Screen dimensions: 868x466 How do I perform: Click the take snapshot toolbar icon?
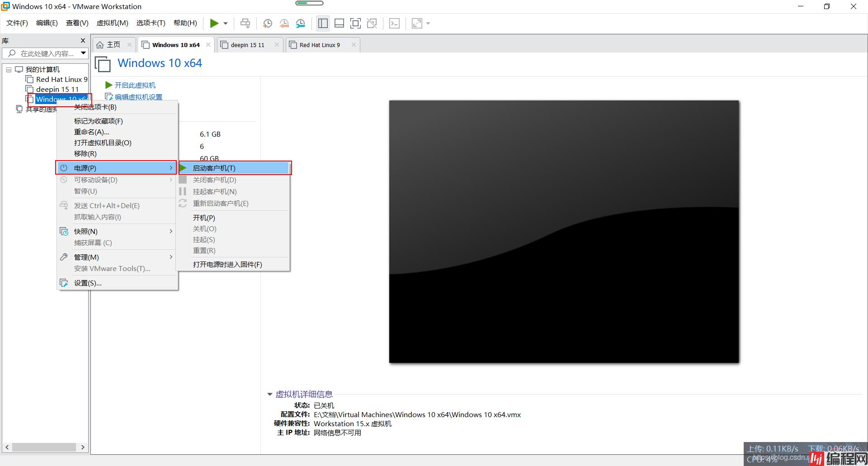pos(268,23)
